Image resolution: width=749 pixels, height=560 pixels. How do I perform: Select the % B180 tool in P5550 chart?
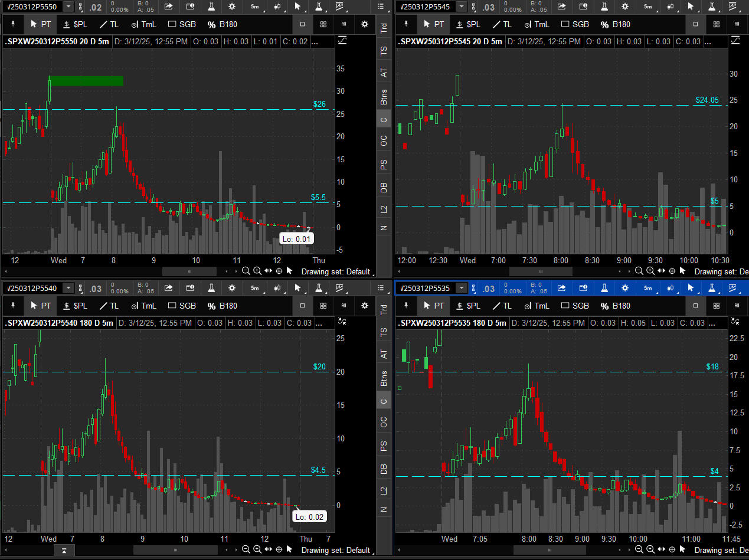(222, 24)
